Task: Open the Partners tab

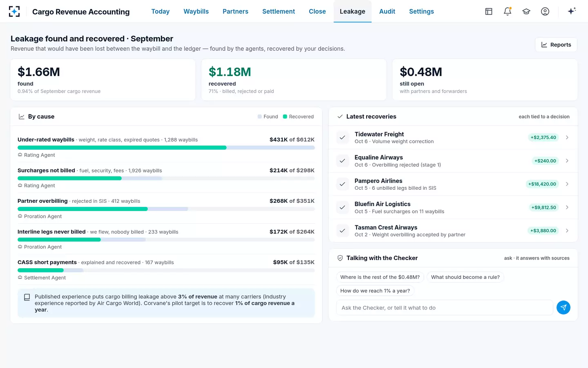Action: click(236, 11)
